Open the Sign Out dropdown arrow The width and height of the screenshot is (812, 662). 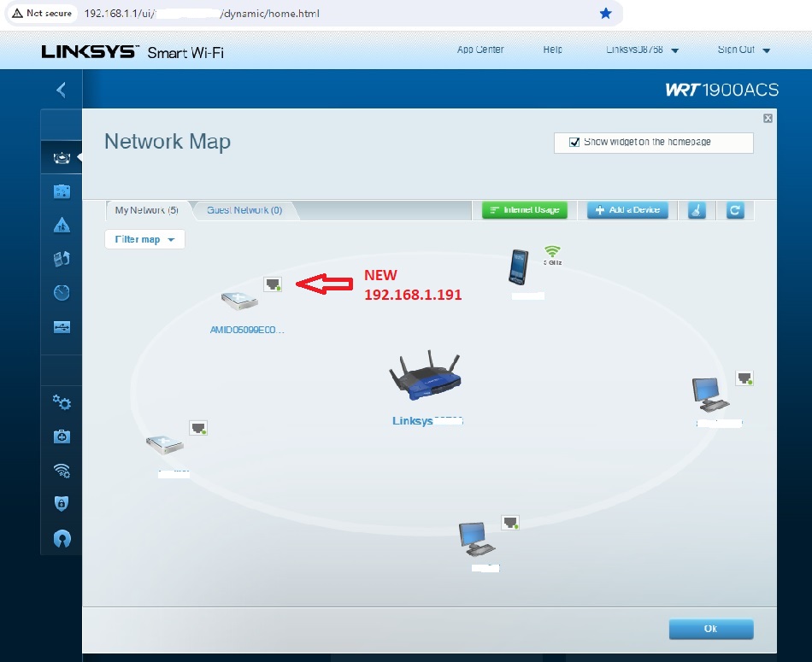tap(767, 50)
